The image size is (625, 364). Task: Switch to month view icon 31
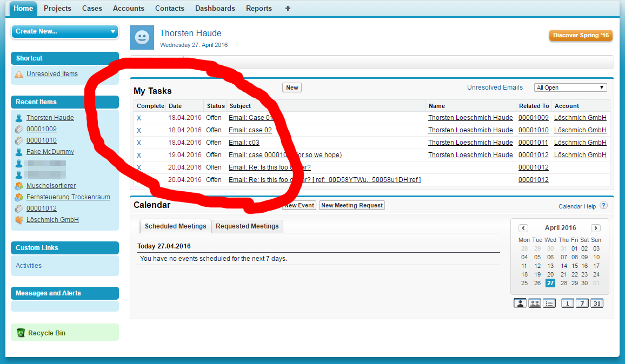tap(597, 304)
